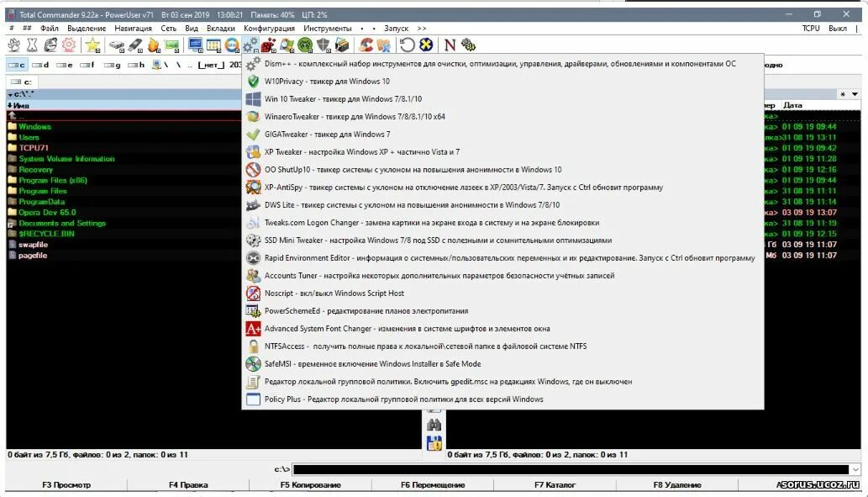This screenshot has height=497, width=868.
Task: Expand command line history dropdown
Action: (x=855, y=469)
